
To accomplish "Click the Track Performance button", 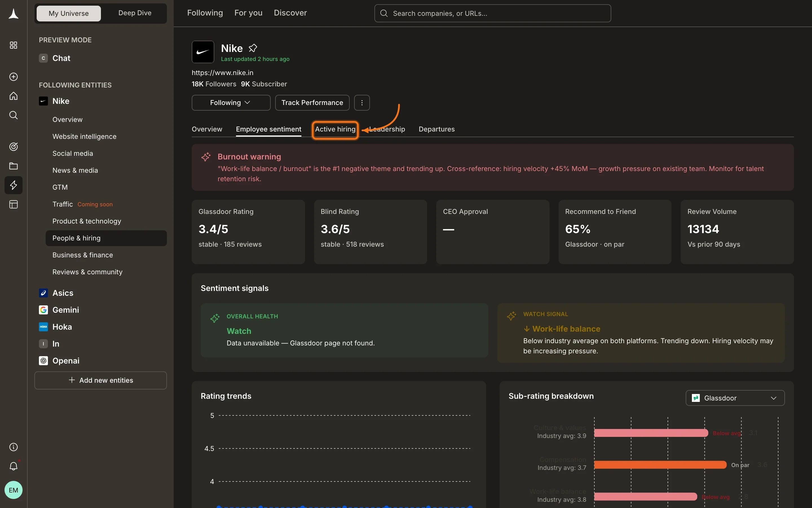I will pos(312,102).
